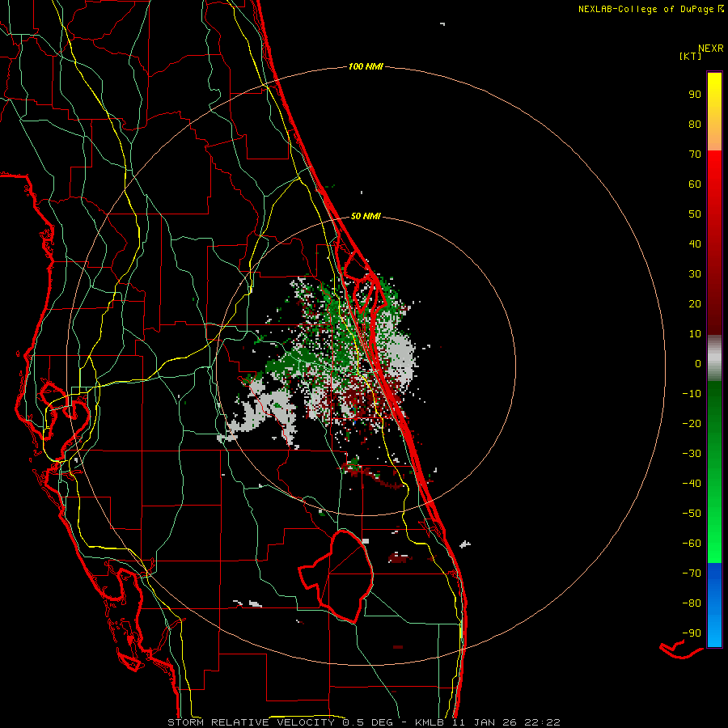Click the 80 value on velocity scale
The width and height of the screenshot is (728, 728).
(x=695, y=125)
